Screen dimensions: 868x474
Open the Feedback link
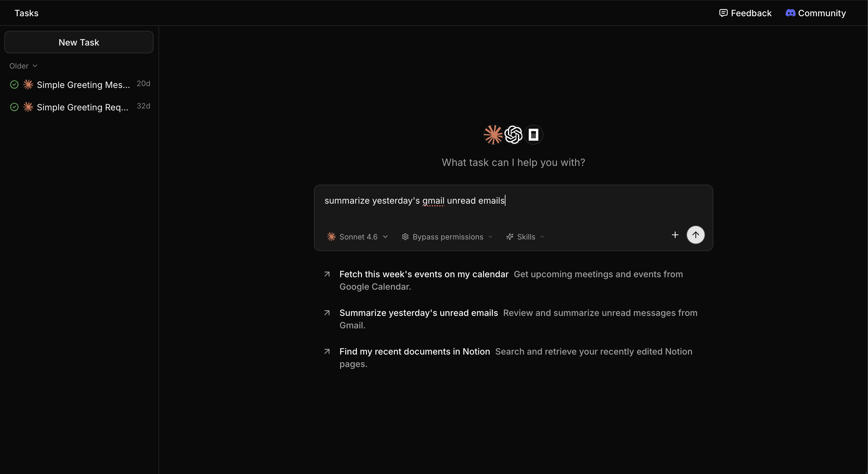(745, 13)
